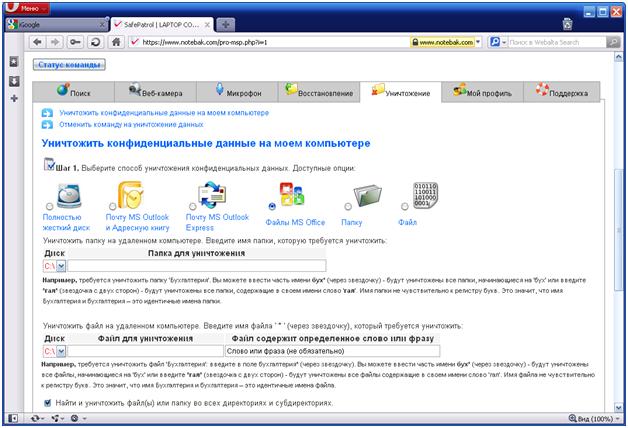628x428 pixels.
Task: Select the Почту MS Outlook и Адресную книгу radio
Action: pyautogui.click(x=113, y=206)
